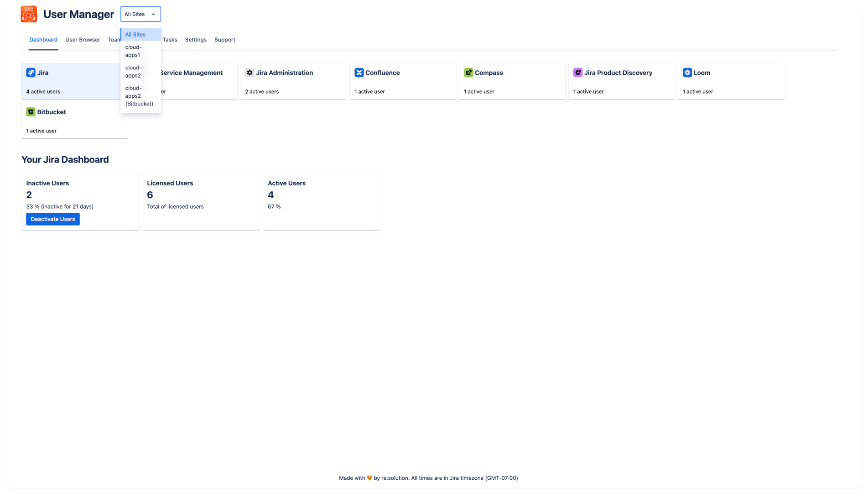Screen dimensions: 868x493
Task: Click the Deactivate Users button
Action: point(52,219)
